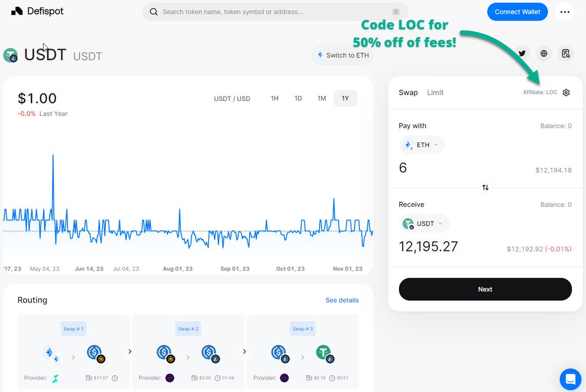Click receive amount 12,195.27
The height and width of the screenshot is (392, 586).
(428, 247)
